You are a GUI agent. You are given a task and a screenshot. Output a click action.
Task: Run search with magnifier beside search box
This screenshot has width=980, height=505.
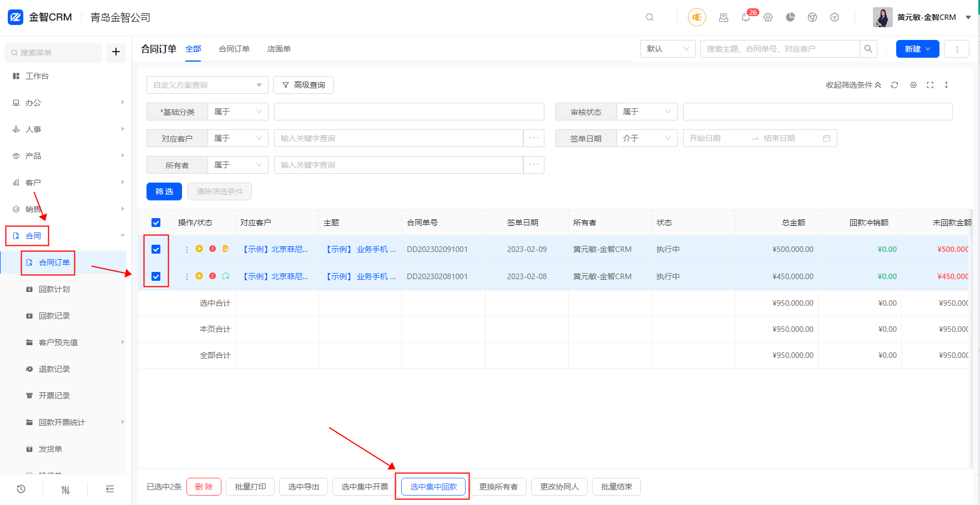868,49
